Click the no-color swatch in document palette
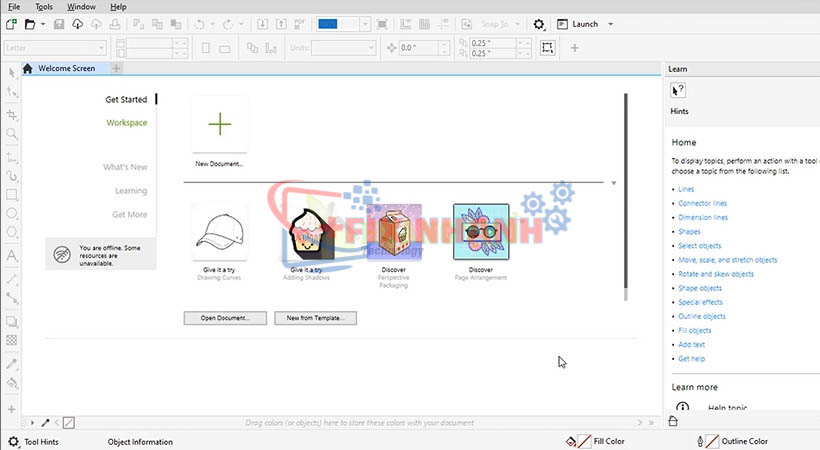Image resolution: width=820 pixels, height=450 pixels. (69, 422)
